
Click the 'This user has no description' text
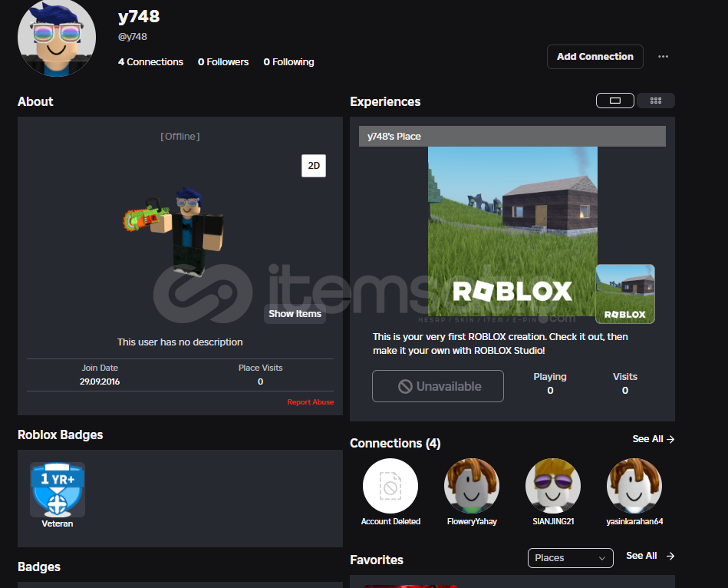[180, 342]
